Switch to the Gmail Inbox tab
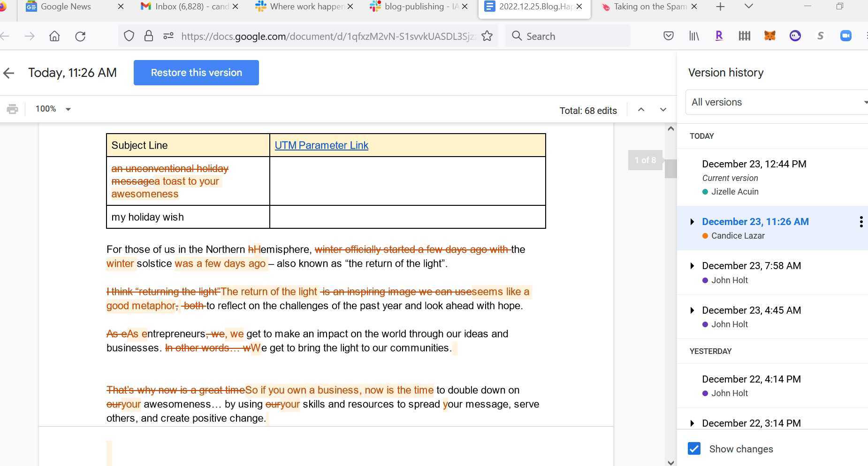 click(184, 7)
